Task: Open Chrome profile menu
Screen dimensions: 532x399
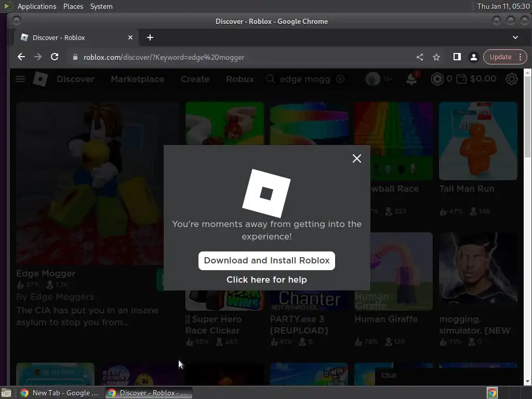Action: (x=474, y=57)
